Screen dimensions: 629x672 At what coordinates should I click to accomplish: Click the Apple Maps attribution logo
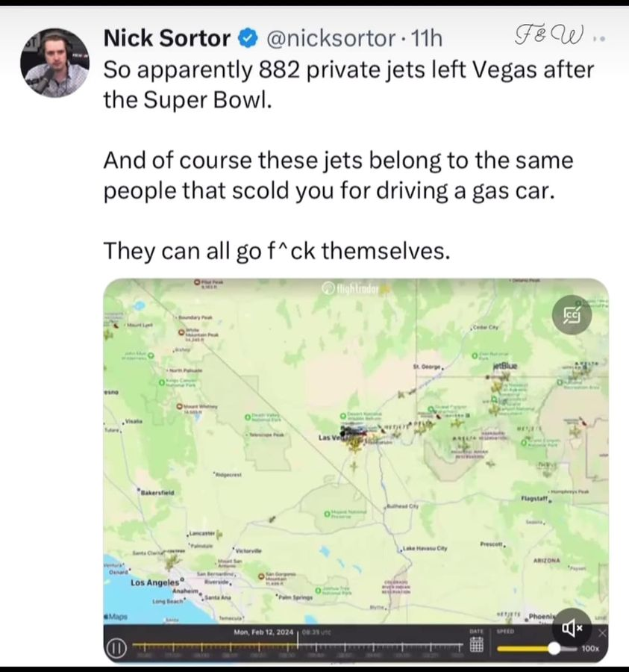pos(117,617)
